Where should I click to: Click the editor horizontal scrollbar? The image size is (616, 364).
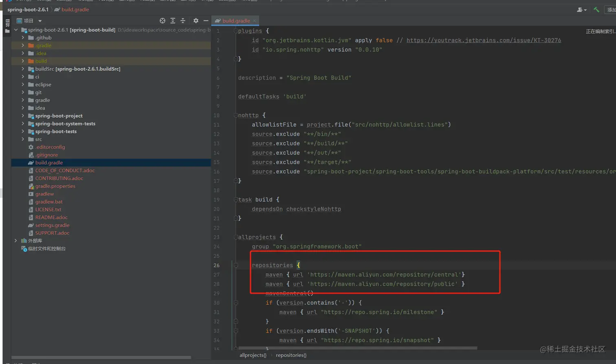(x=358, y=348)
